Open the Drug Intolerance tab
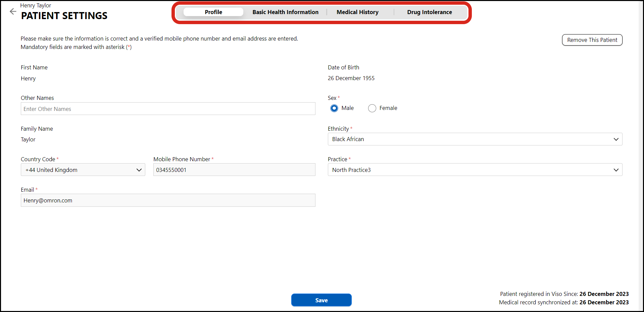Viewport: 644px width, 312px height. coord(429,12)
